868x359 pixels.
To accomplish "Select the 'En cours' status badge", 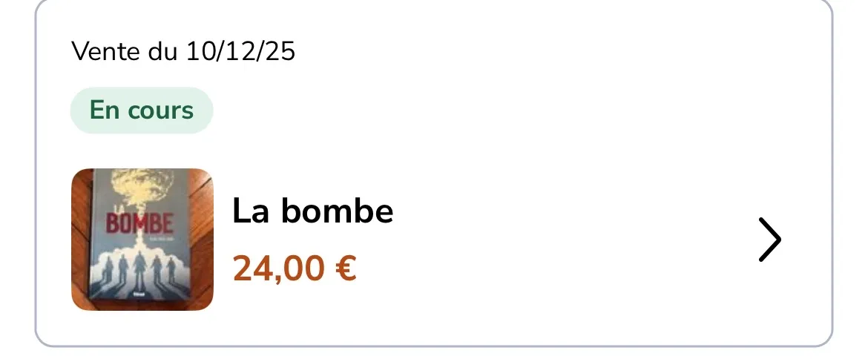I will click(141, 110).
